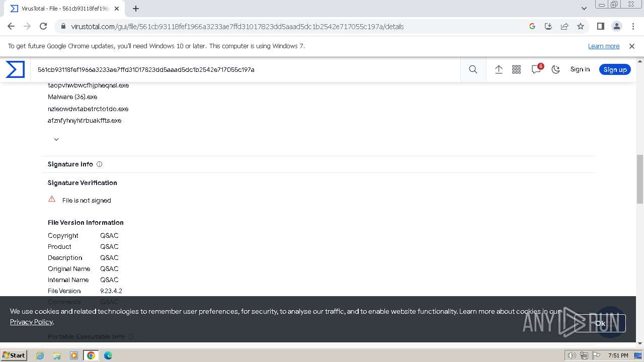The height and width of the screenshot is (362, 644).
Task: Click the Action Center flag icon
Action: (595, 355)
